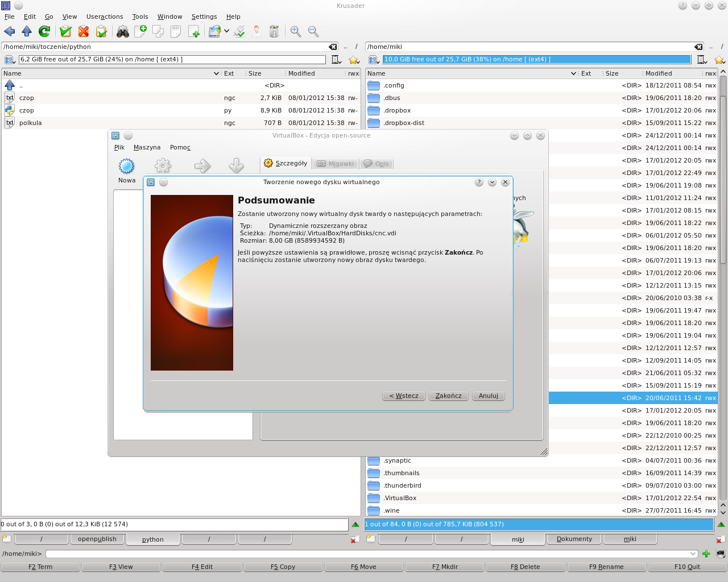Click Wstecz button in disk wizard
Screen dimensions: 728x582
click(x=404, y=396)
